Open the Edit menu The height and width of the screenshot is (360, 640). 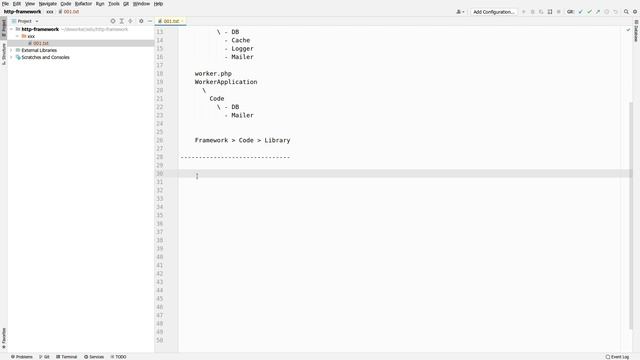point(17,4)
